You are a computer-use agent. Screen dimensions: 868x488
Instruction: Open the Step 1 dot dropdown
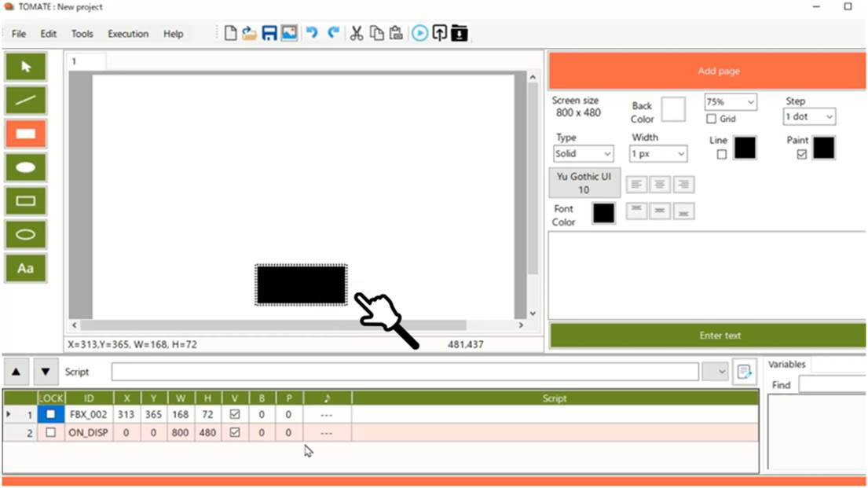[x=809, y=117]
